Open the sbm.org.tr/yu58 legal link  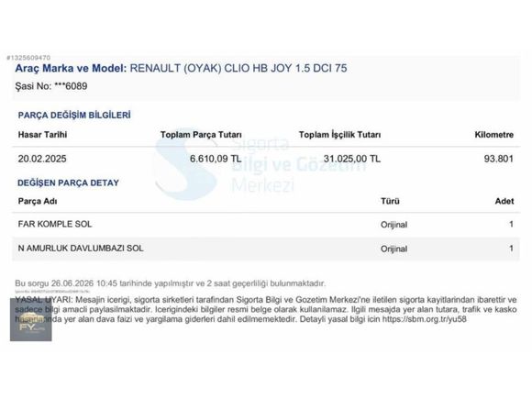pyautogui.click(x=425, y=319)
